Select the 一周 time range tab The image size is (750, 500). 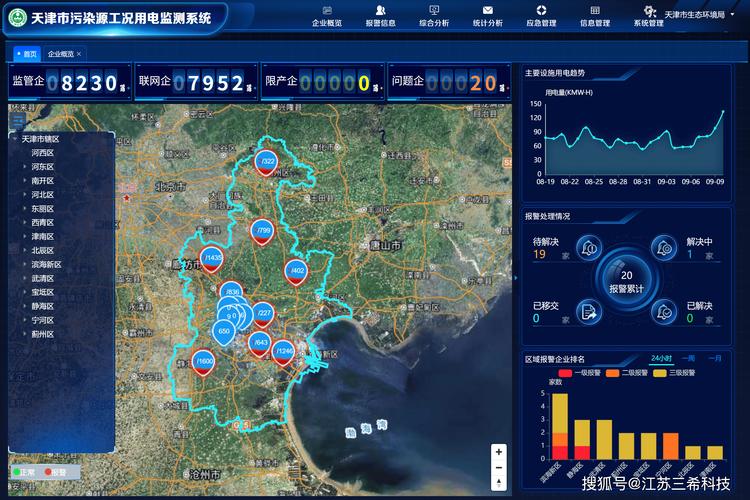[x=688, y=358]
